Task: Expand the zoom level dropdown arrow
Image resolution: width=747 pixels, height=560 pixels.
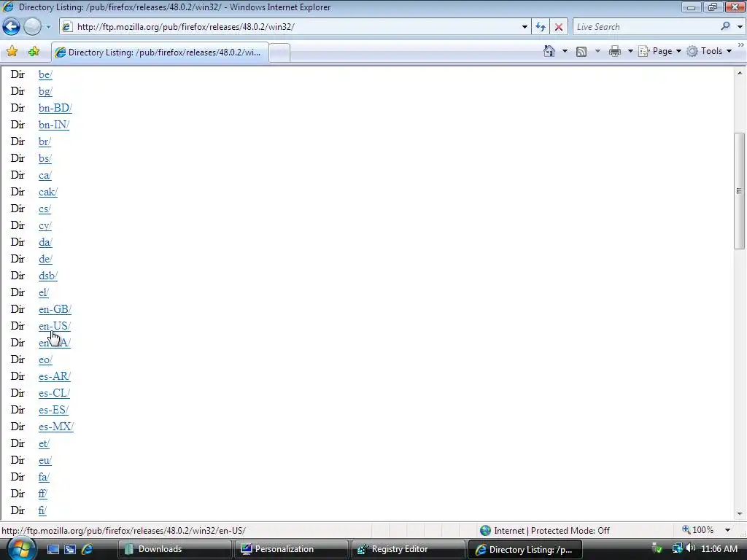Action: [727, 530]
